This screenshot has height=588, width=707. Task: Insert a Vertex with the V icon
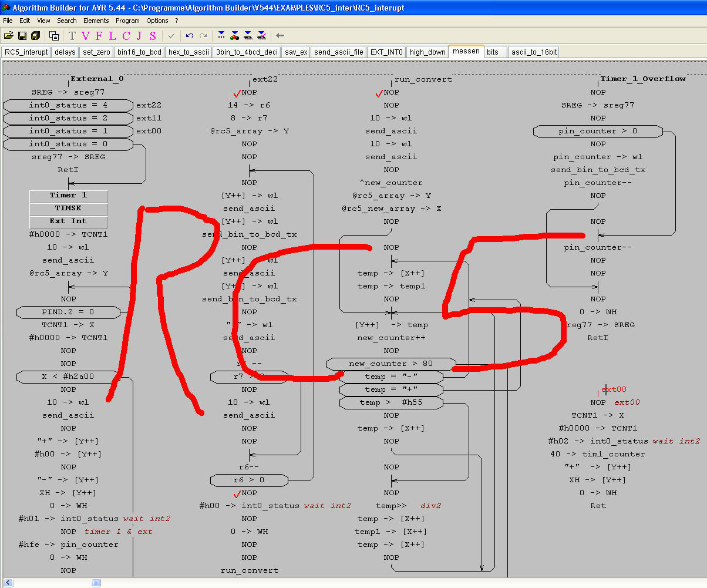[85, 36]
